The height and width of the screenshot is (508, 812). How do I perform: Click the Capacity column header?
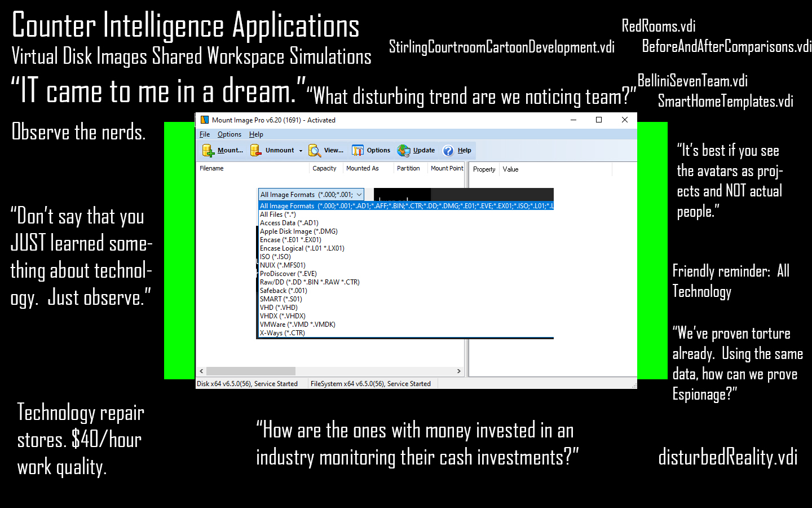(324, 168)
